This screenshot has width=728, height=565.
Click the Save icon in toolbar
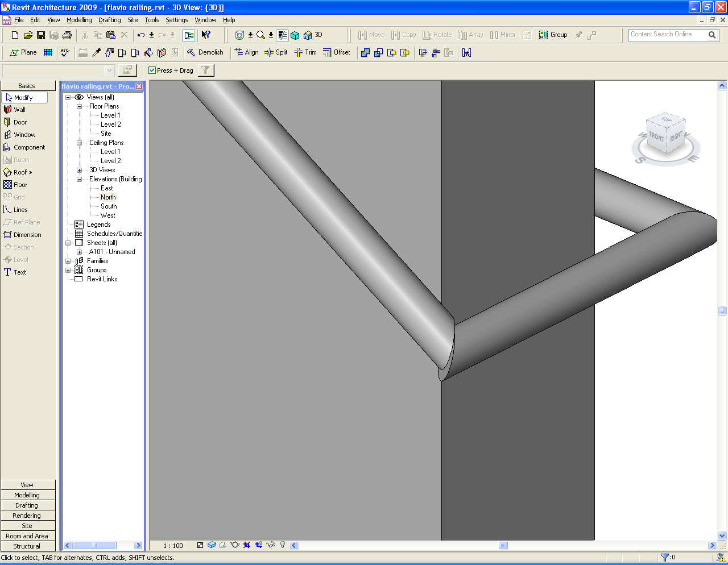pyautogui.click(x=41, y=35)
